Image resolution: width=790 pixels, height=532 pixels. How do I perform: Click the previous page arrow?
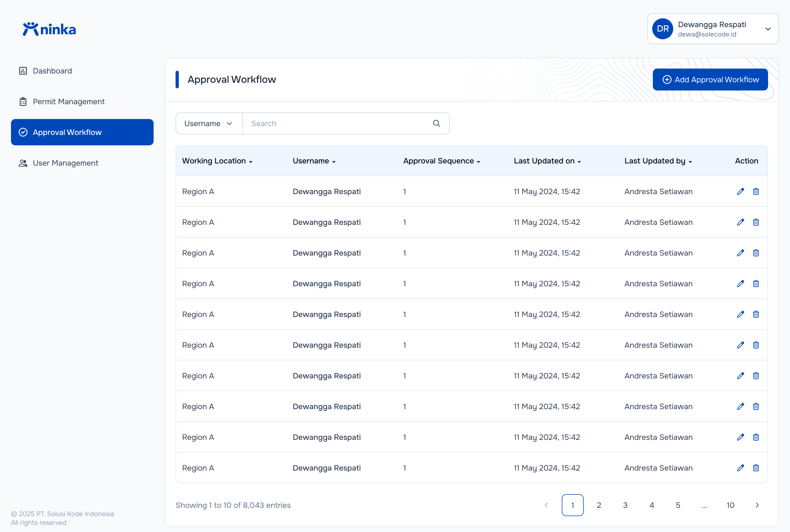546,505
